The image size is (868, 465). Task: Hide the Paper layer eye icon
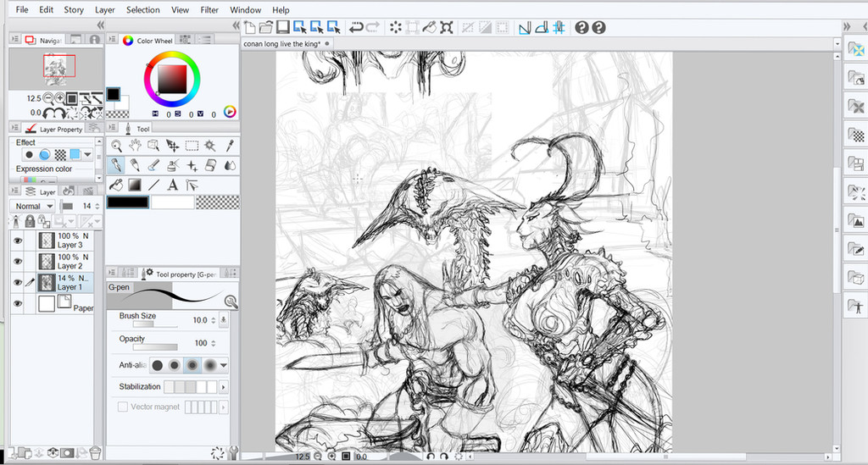click(18, 303)
